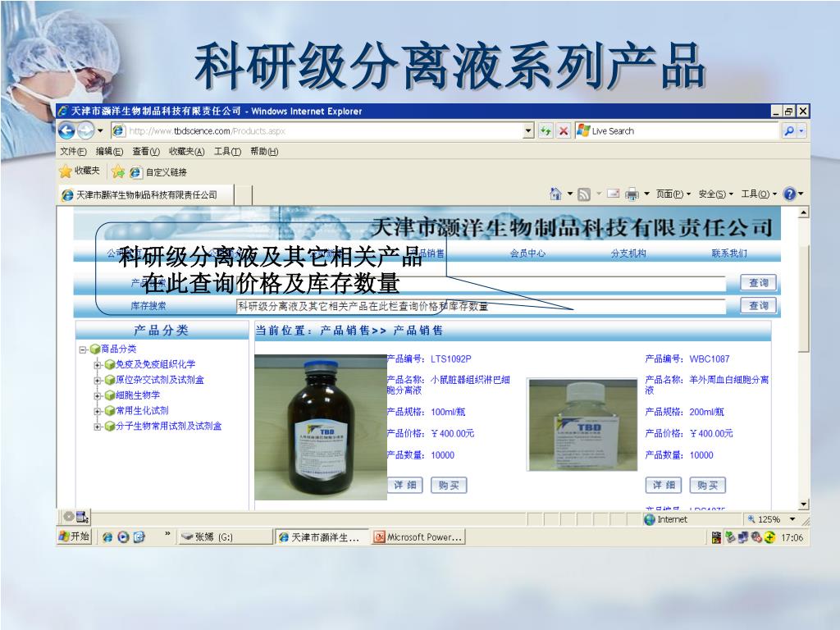
Task: Click the clear bottle product image WBC1087
Action: [582, 425]
